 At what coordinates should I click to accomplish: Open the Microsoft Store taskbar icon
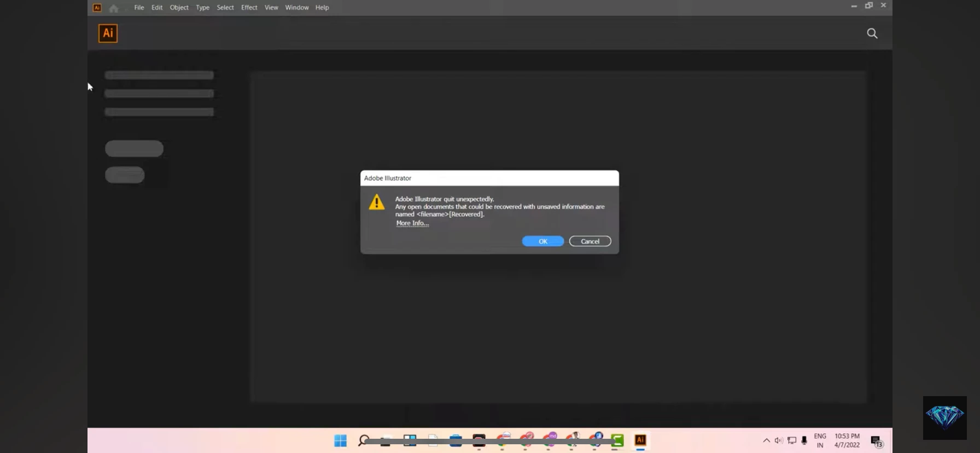click(x=456, y=440)
